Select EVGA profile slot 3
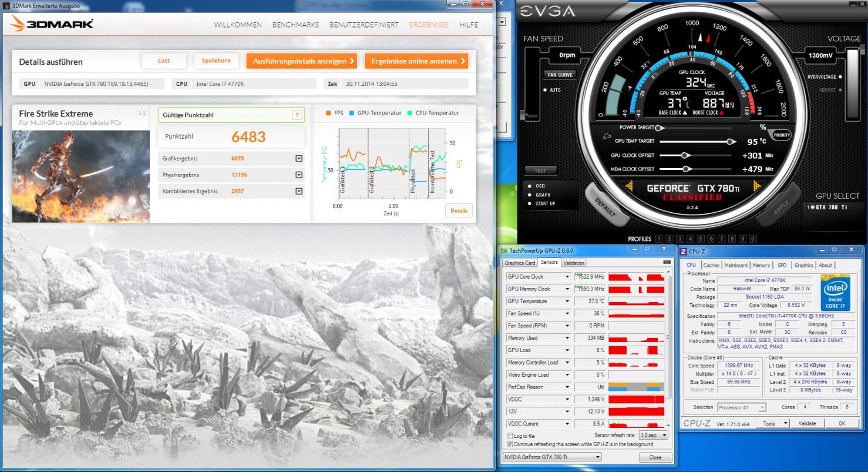The height and width of the screenshot is (472, 868). pos(679,239)
